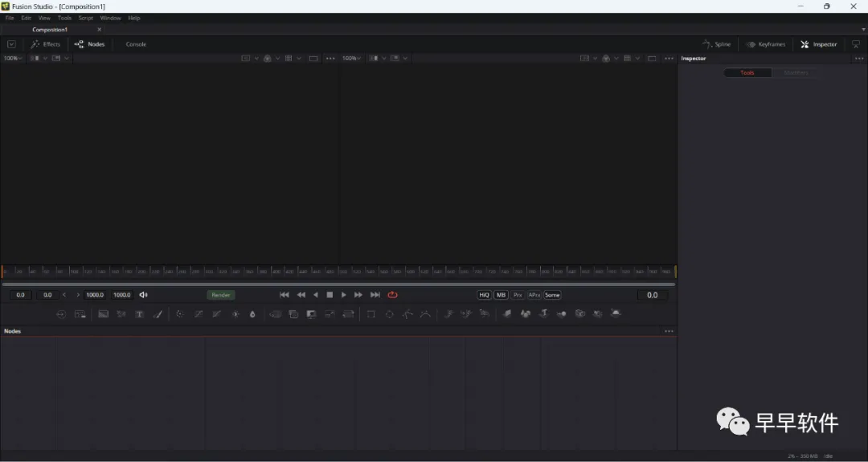This screenshot has width=868, height=462.
Task: Add the Transform tool icon
Action: coord(348,313)
